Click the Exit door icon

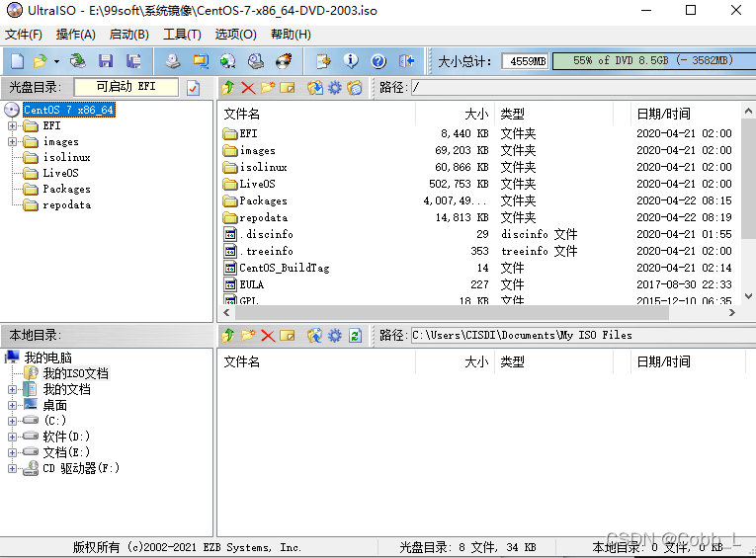(x=406, y=61)
